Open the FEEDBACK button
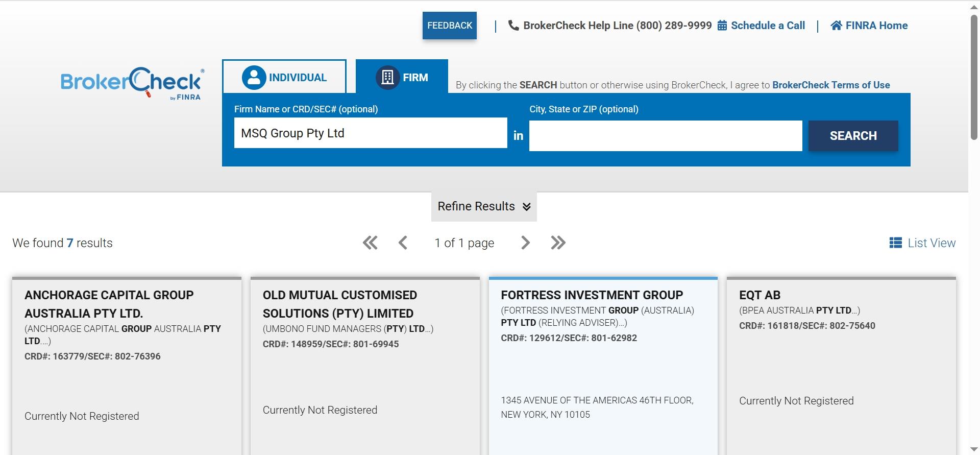The width and height of the screenshot is (980, 455). 450,26
